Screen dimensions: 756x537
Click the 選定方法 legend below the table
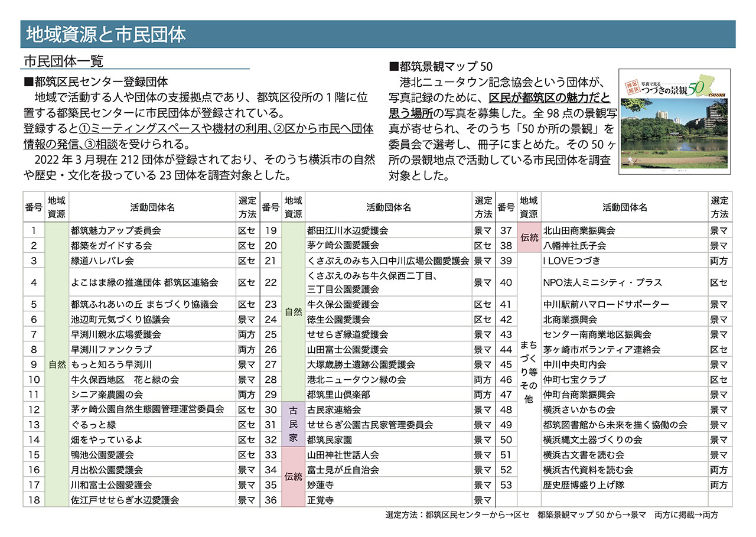552,515
